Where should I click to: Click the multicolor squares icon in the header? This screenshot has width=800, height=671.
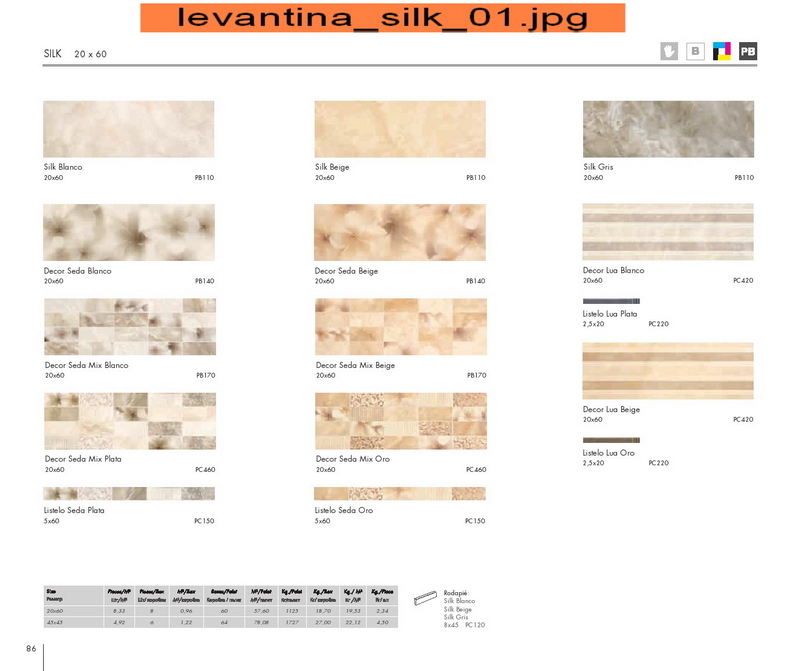[x=722, y=51]
